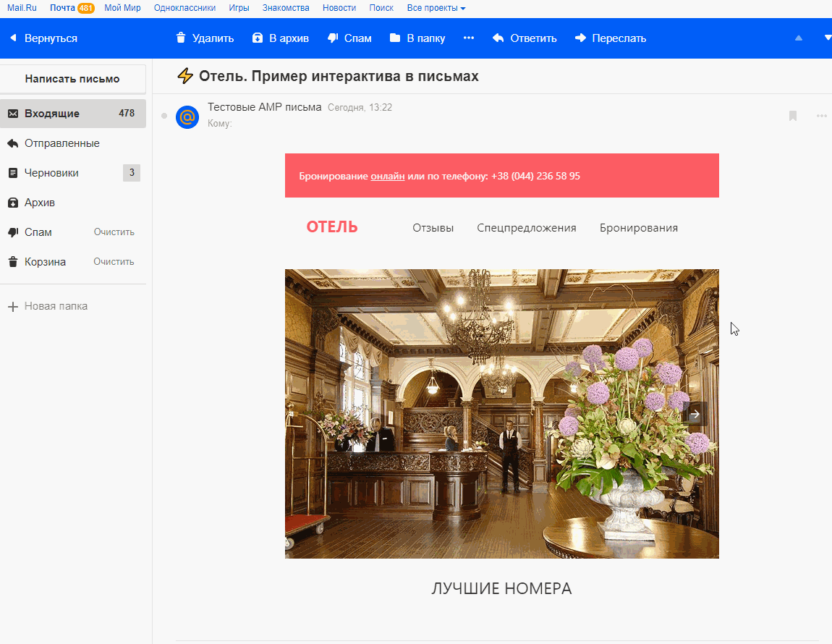Open message options three-dots menu
This screenshot has width=832, height=644.
pos(821,116)
